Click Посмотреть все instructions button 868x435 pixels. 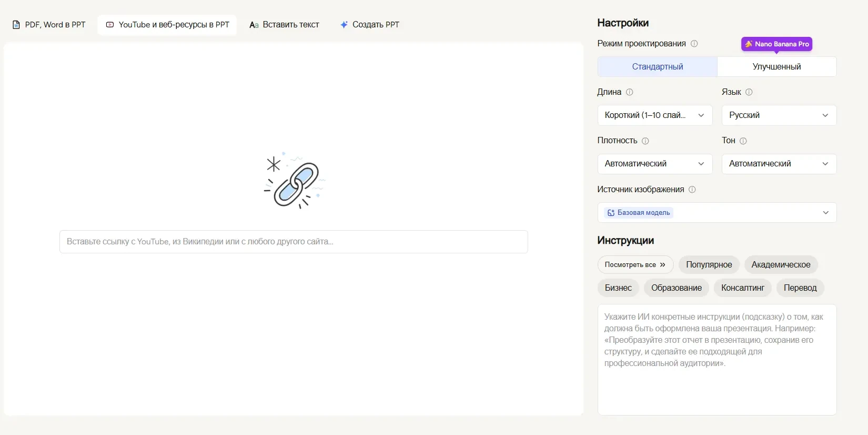click(x=635, y=265)
